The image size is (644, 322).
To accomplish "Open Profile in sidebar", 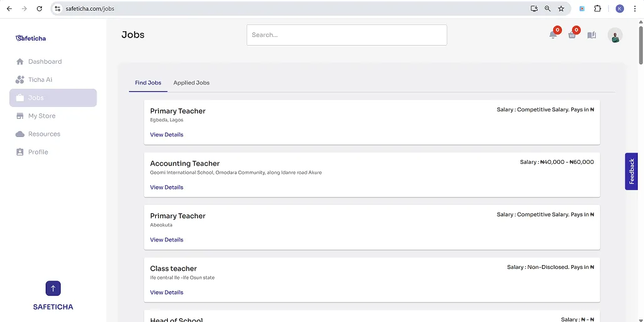I will click(x=53, y=152).
